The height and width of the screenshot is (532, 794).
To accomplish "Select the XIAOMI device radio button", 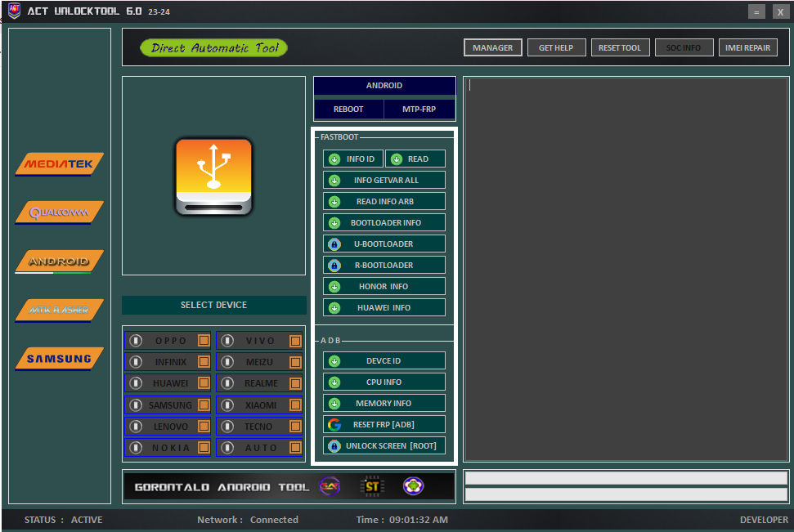I will point(227,405).
